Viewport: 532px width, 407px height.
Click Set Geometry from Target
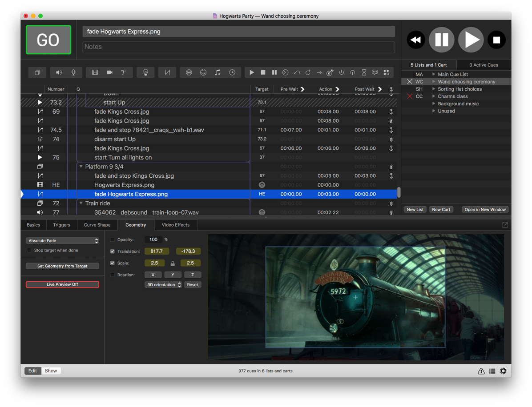pyautogui.click(x=62, y=266)
